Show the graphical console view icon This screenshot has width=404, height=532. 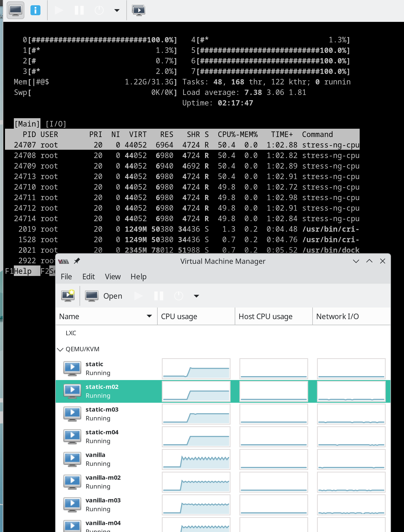[x=16, y=10]
